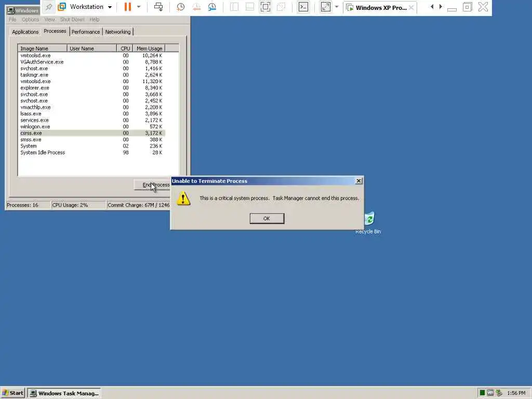Open the Shut Down menu in Task Manager
Image resolution: width=532 pixels, height=399 pixels.
point(72,20)
